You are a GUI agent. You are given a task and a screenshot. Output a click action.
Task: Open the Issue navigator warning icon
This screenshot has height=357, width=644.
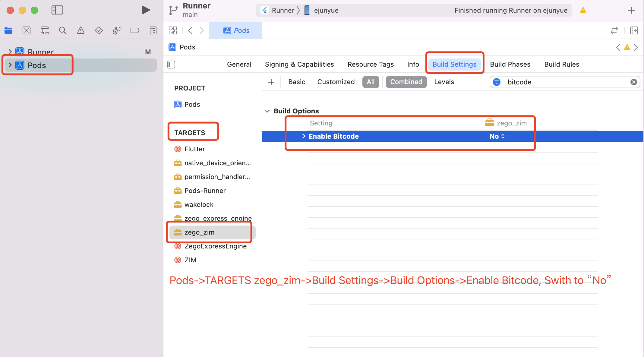[x=80, y=30]
